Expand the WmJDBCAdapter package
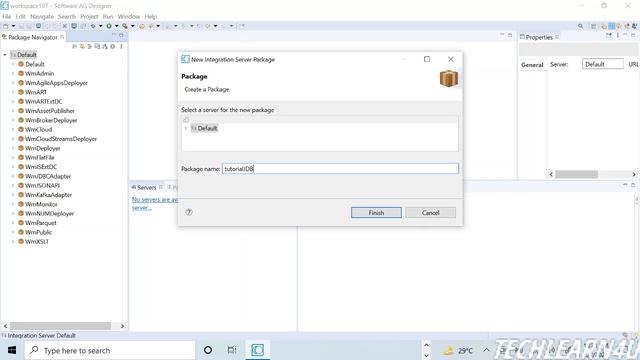 13,176
